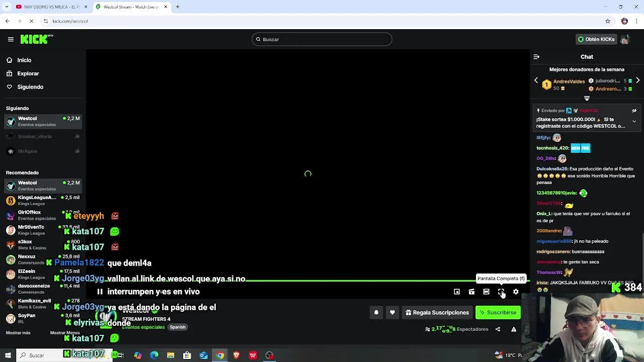This screenshot has height=362, width=644.
Task: Click the Spanish language tag
Action: [178, 327]
